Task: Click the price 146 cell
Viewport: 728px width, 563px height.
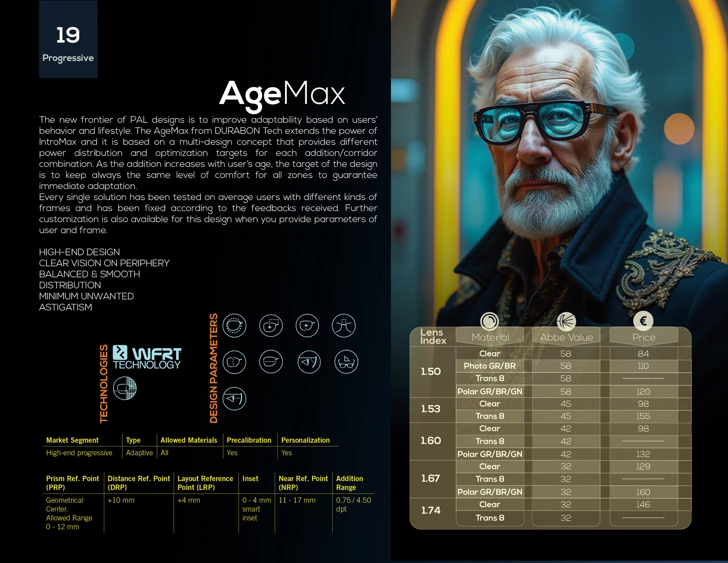Action: click(x=643, y=505)
